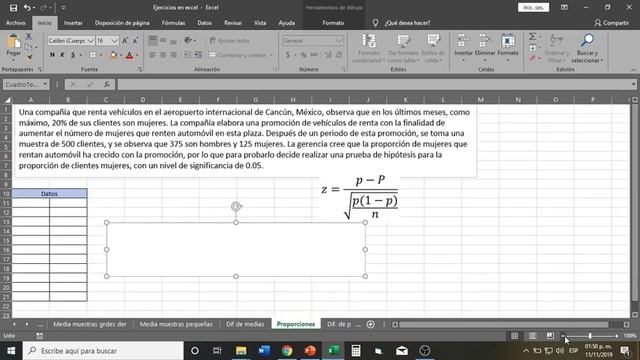The image size is (640, 360).
Task: Click the Decrease indent icon
Action: point(187,55)
